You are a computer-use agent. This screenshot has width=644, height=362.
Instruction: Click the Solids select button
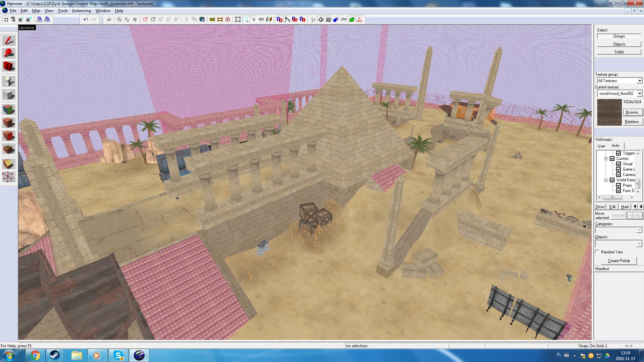pyautogui.click(x=619, y=52)
